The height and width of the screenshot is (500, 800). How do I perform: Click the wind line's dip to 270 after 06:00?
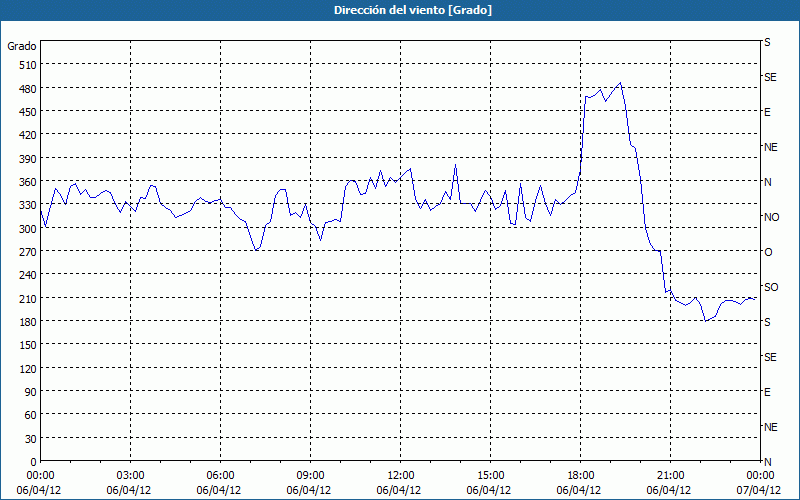coord(257,250)
